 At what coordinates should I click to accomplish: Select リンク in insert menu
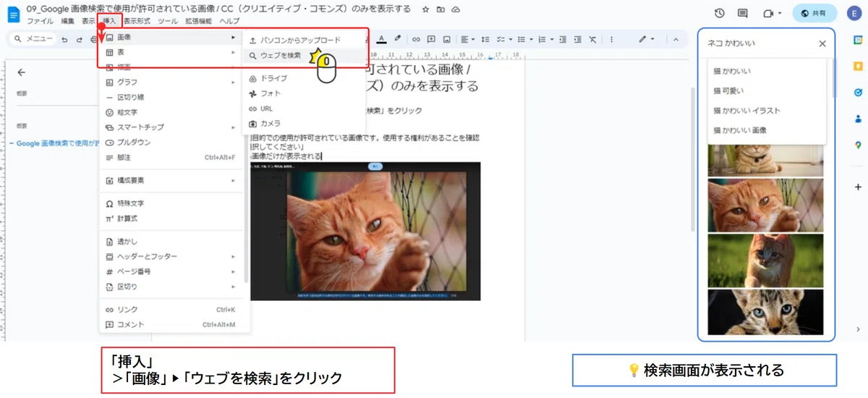tap(171, 310)
